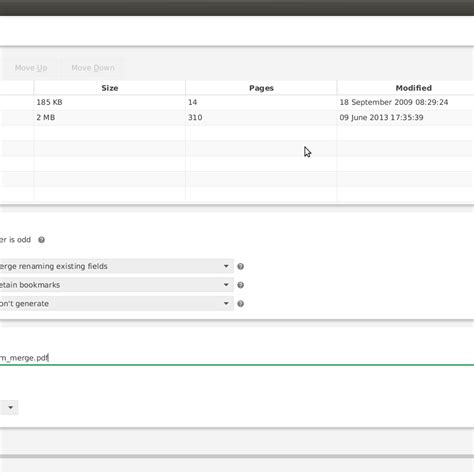
Task: Select the 18 September 2009 modified date
Action: coord(394,102)
